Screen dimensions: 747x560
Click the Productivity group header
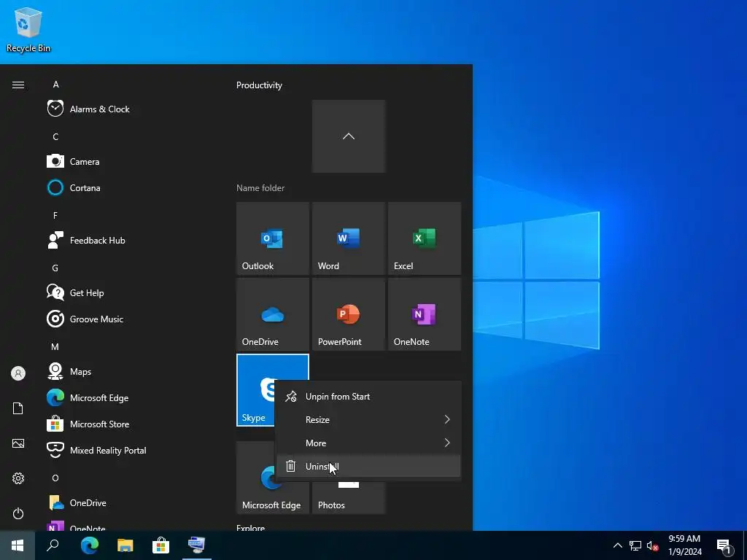(259, 85)
